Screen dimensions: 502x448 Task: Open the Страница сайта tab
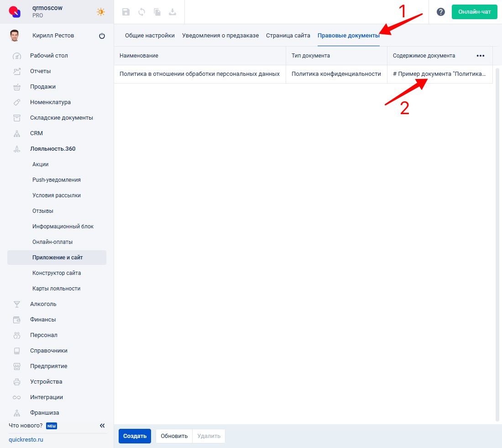[288, 36]
